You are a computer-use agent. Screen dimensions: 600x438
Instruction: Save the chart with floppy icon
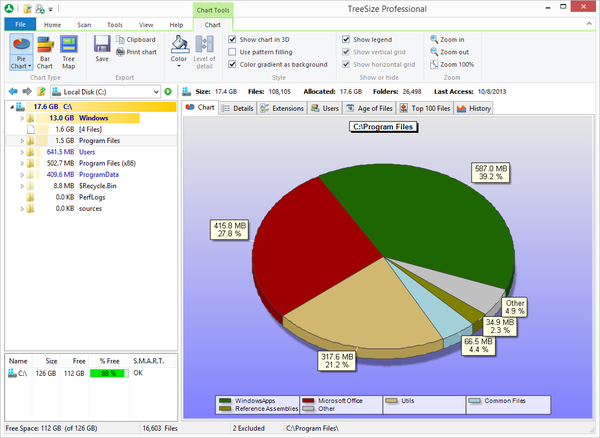102,44
